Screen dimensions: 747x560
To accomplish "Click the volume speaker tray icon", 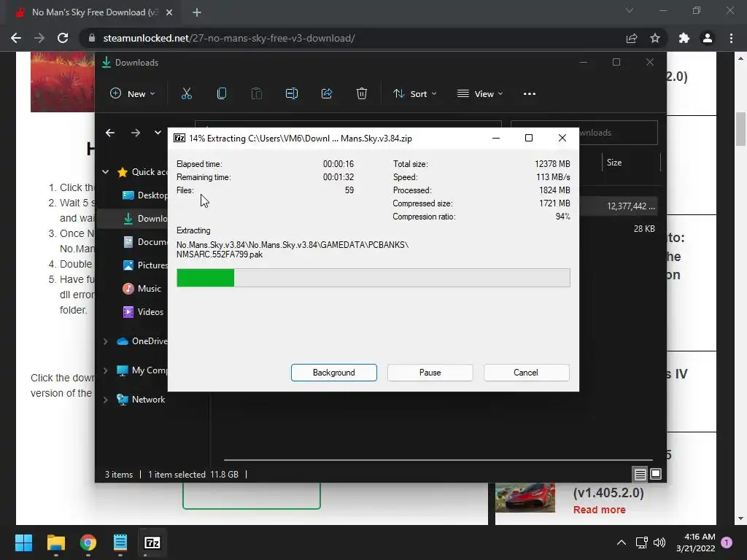I will point(659,542).
